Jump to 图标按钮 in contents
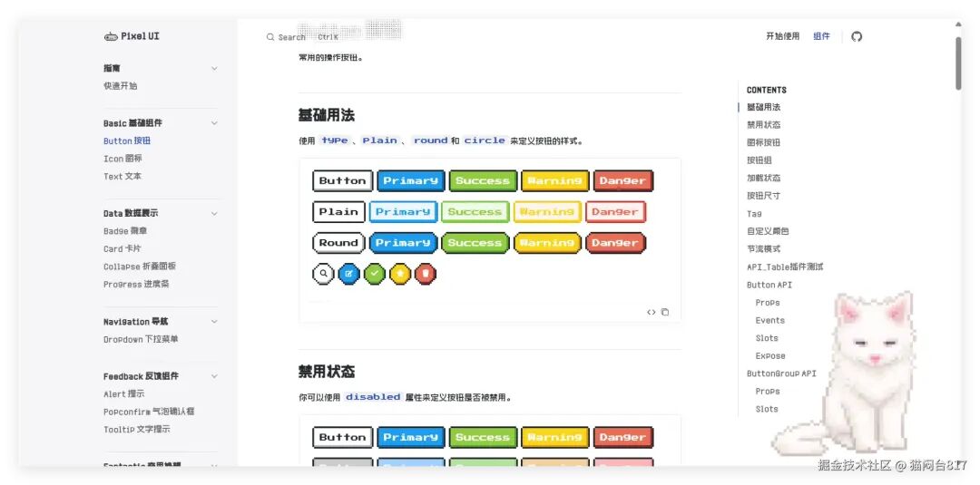Viewport: 980px width, 485px height. pyautogui.click(x=763, y=142)
